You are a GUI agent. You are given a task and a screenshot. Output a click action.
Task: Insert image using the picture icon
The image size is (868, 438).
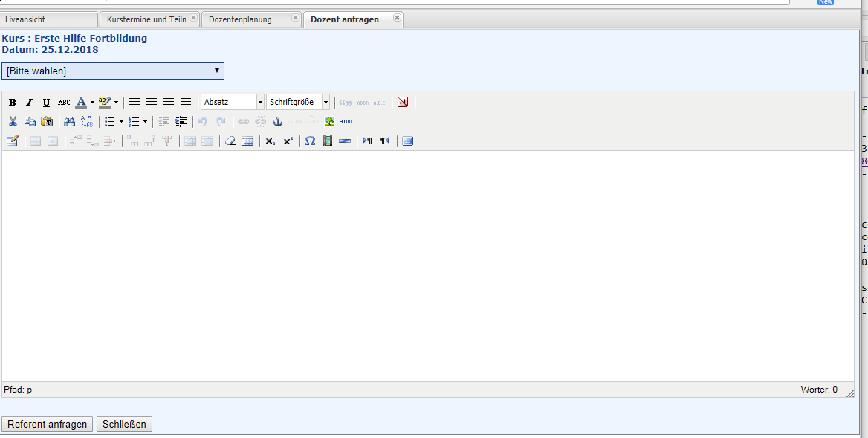pos(329,122)
